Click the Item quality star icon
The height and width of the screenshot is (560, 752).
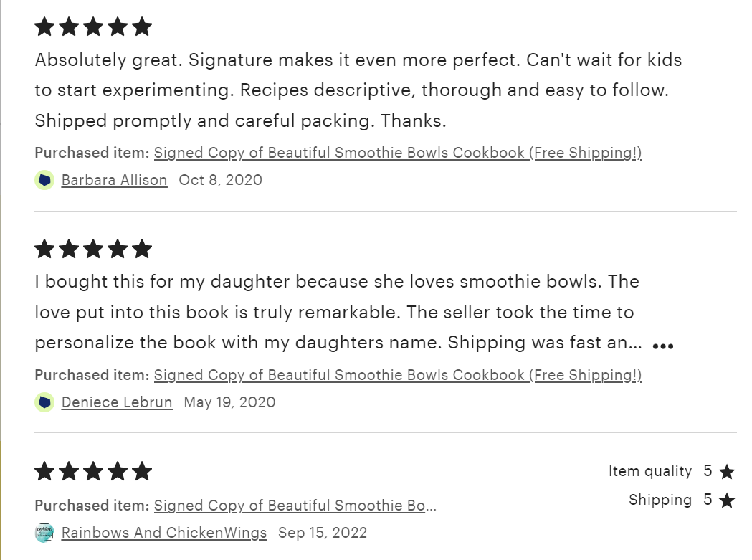tap(727, 472)
